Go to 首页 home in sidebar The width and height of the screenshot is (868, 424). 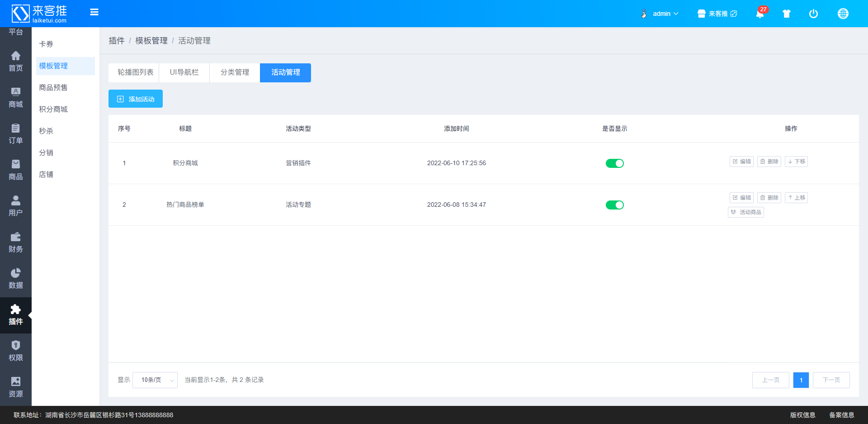16,62
